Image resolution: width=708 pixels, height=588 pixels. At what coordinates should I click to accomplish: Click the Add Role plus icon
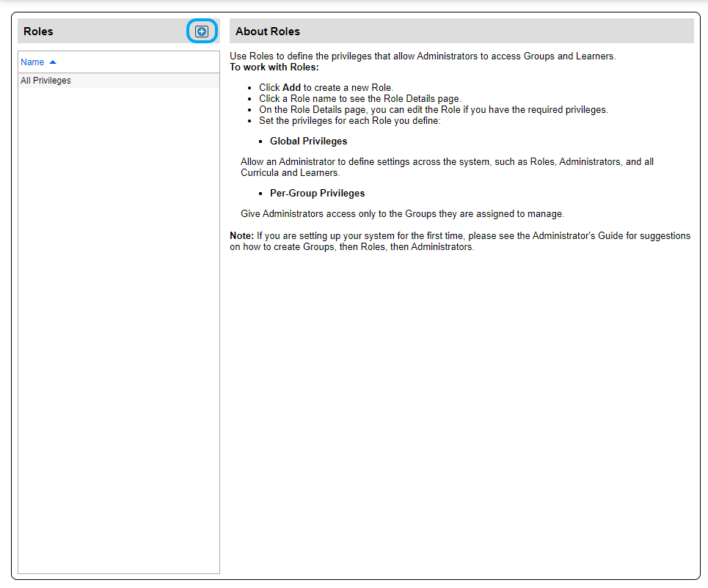point(202,32)
